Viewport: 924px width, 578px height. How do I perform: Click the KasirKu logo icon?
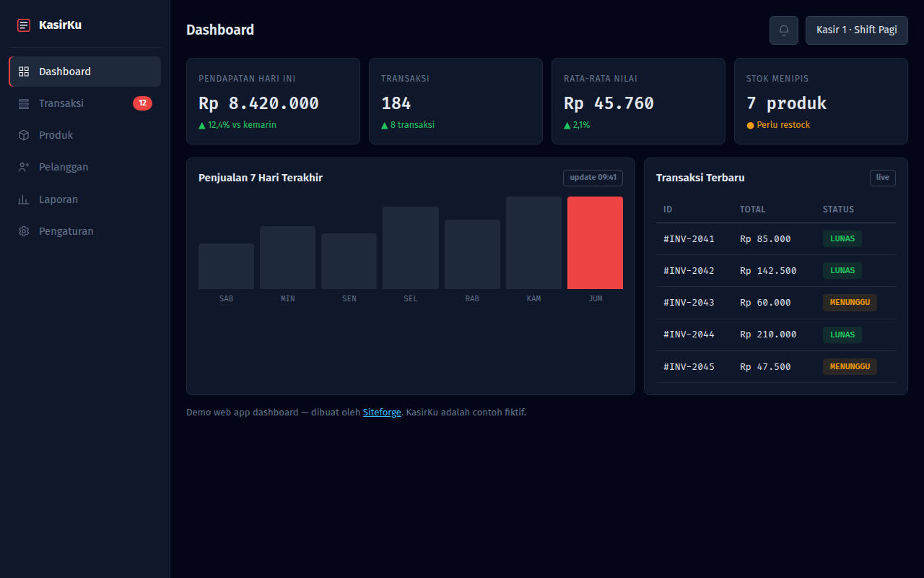[x=24, y=25]
